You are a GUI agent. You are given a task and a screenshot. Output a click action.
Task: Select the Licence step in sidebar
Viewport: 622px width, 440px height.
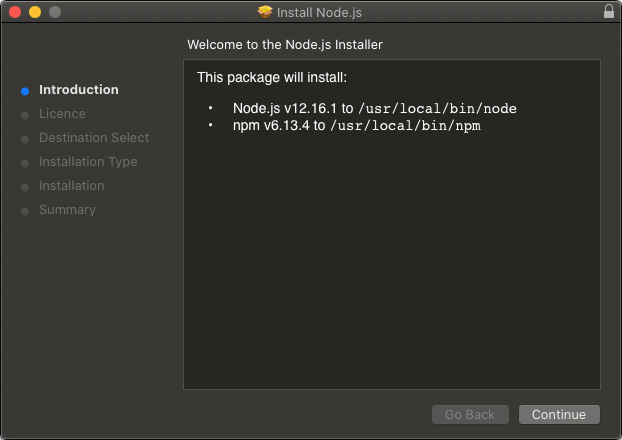[x=62, y=114]
